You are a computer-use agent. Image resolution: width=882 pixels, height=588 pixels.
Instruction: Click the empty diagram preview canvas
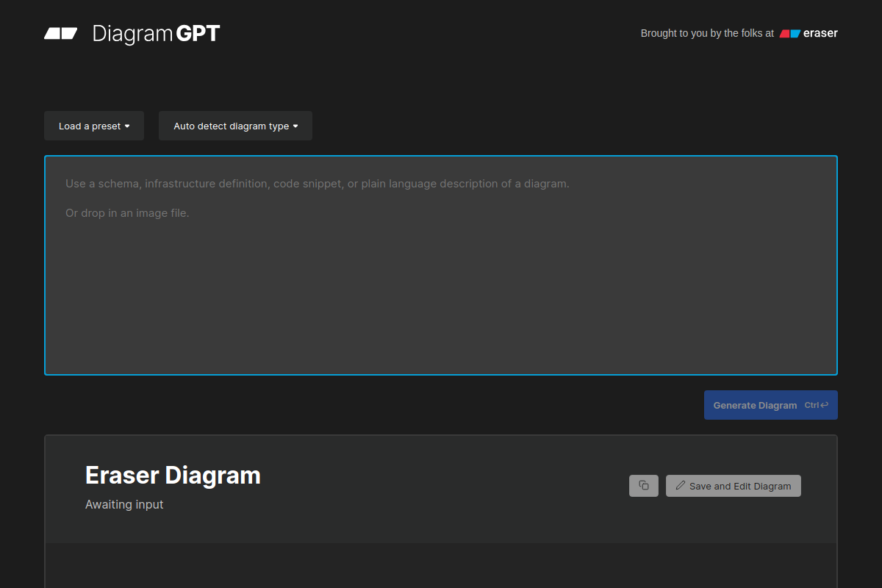click(441, 566)
